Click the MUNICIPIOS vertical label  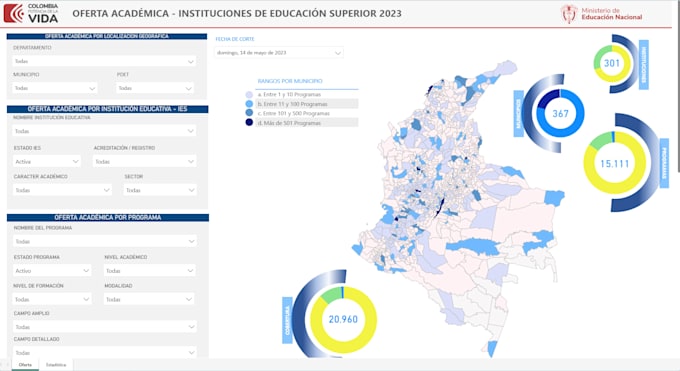coord(518,114)
